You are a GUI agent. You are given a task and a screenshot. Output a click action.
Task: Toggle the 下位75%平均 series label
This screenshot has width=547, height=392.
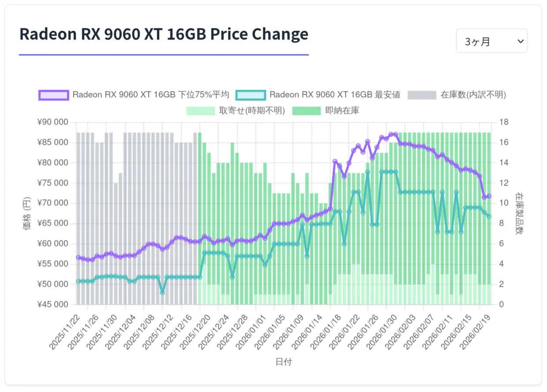(x=151, y=95)
